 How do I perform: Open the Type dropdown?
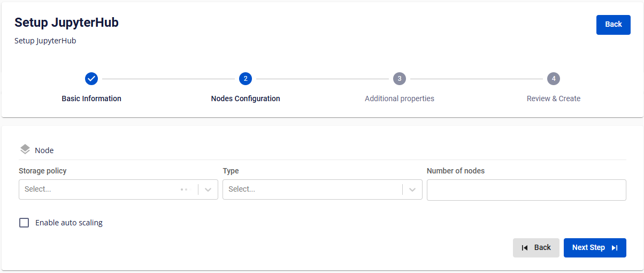click(x=323, y=189)
